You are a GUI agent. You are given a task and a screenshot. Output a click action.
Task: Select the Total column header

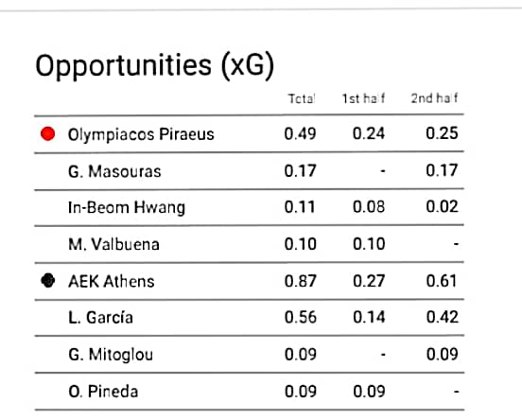(x=302, y=98)
